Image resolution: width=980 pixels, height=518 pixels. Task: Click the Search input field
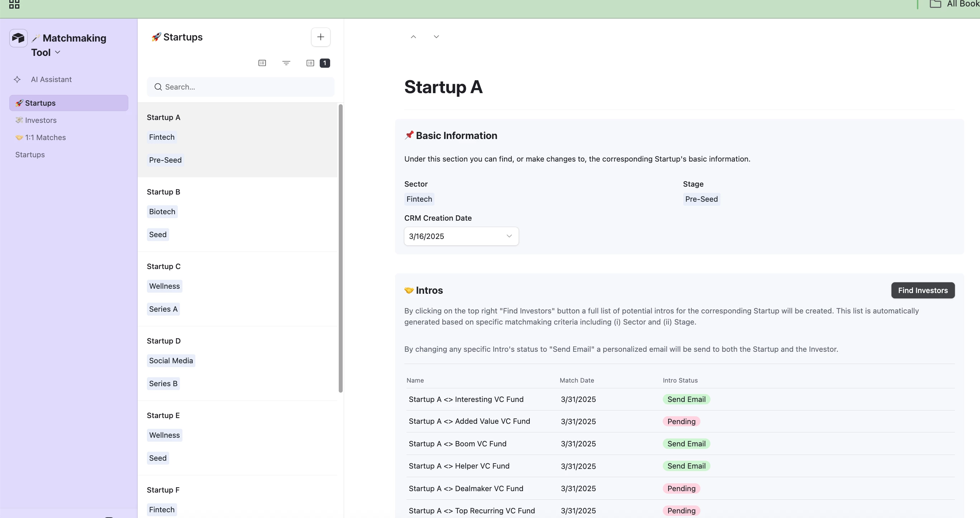tap(241, 87)
